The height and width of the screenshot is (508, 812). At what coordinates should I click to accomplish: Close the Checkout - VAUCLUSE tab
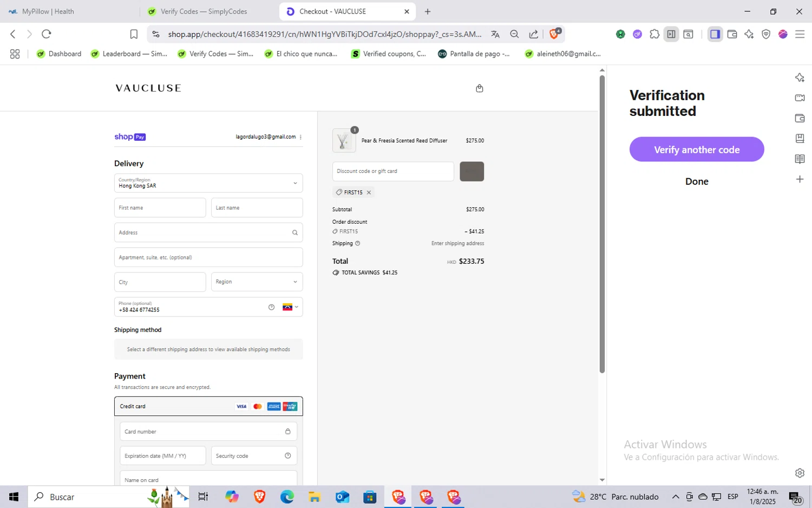tap(407, 11)
